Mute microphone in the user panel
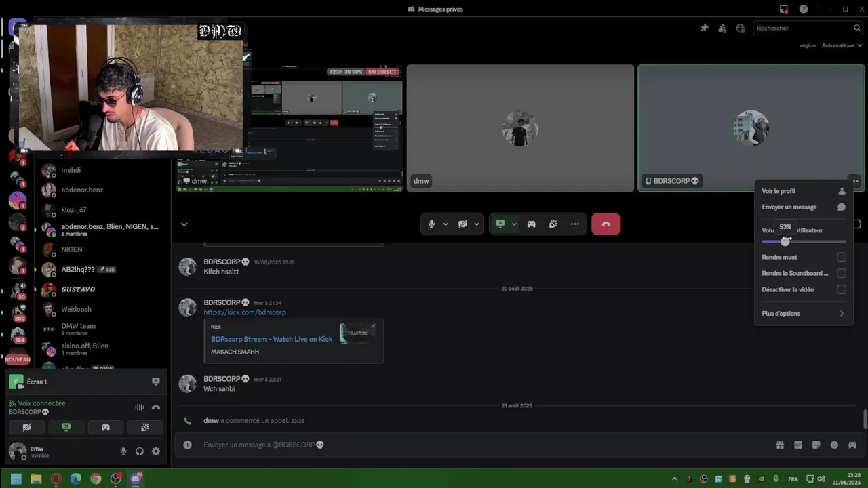This screenshot has width=868, height=488. [123, 451]
